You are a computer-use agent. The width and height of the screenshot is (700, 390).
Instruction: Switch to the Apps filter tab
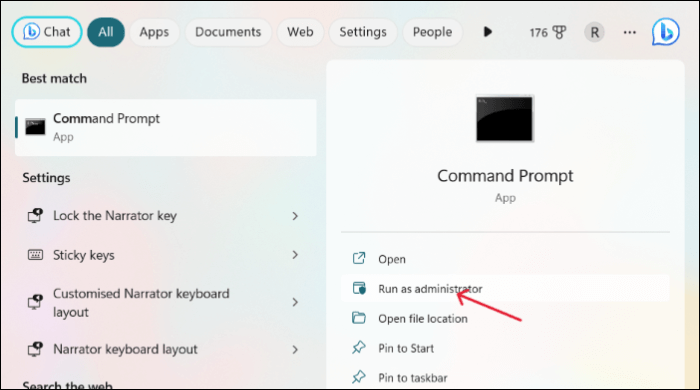click(x=154, y=32)
